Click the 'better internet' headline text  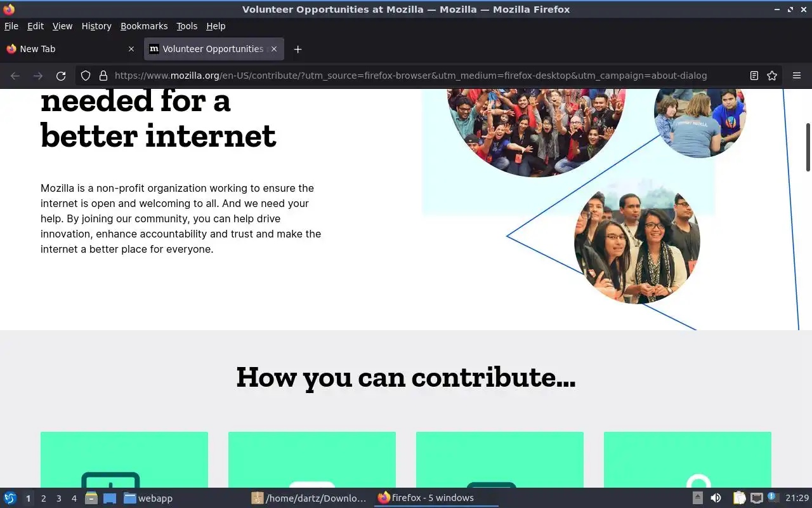pos(158,135)
